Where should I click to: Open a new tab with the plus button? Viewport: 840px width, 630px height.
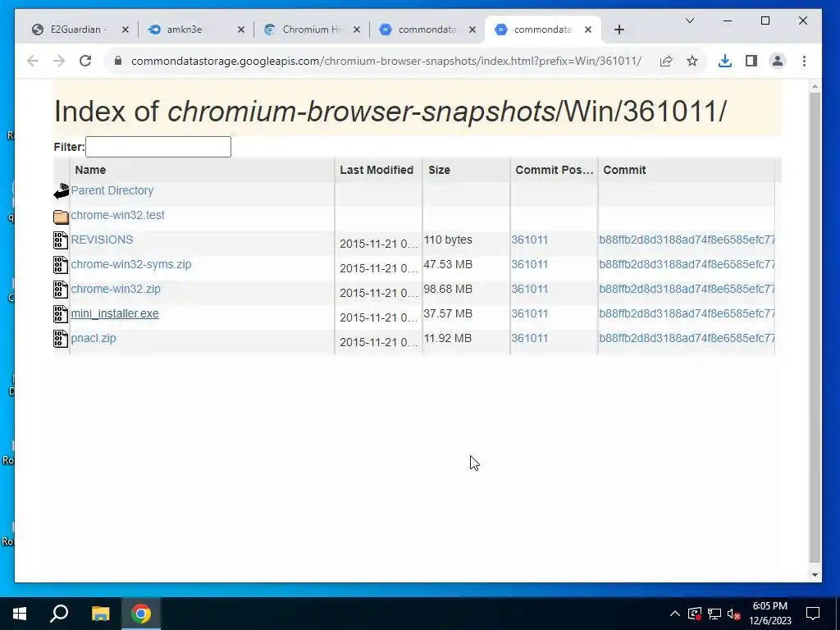click(619, 30)
